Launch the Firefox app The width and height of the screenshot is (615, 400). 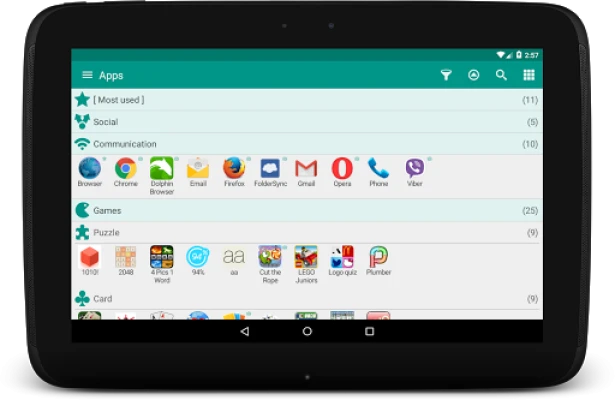(234, 172)
